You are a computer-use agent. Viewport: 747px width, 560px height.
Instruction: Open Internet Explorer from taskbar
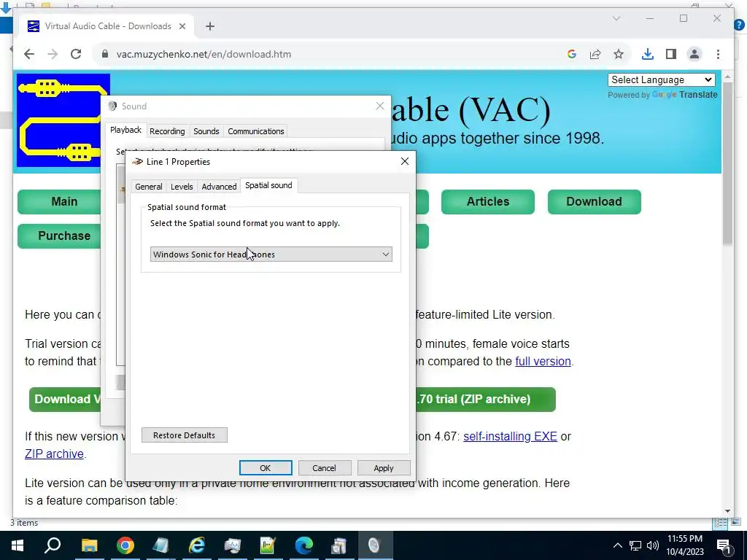[197, 545]
